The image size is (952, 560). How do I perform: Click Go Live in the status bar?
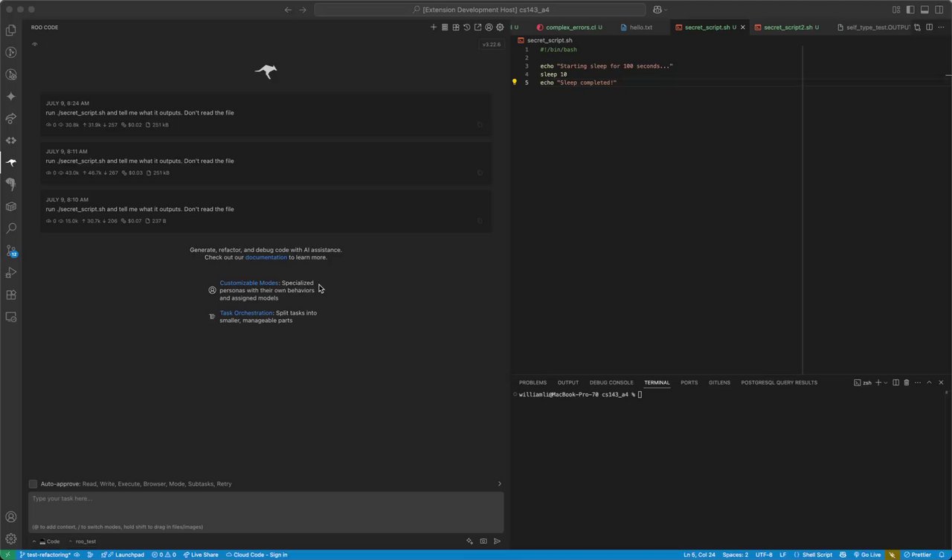coord(867,555)
